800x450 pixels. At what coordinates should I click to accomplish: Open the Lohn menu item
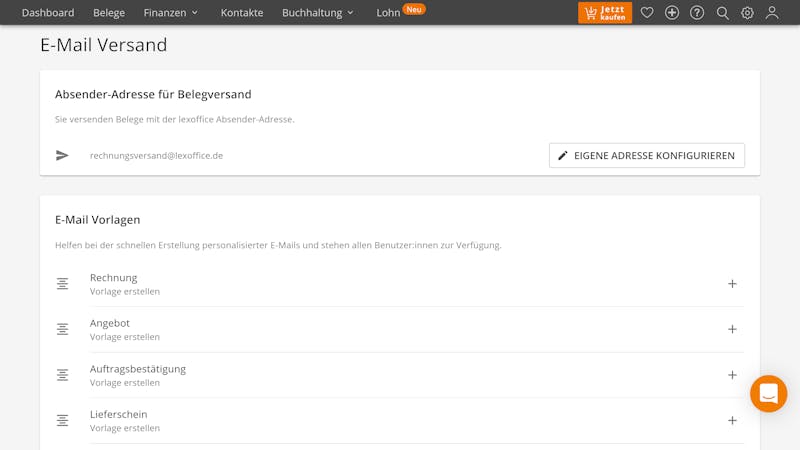(x=388, y=13)
